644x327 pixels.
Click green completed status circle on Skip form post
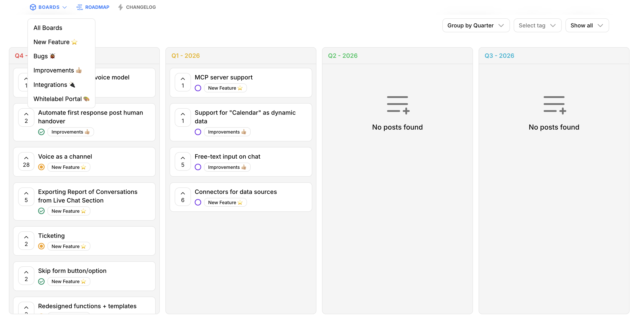coord(42,281)
